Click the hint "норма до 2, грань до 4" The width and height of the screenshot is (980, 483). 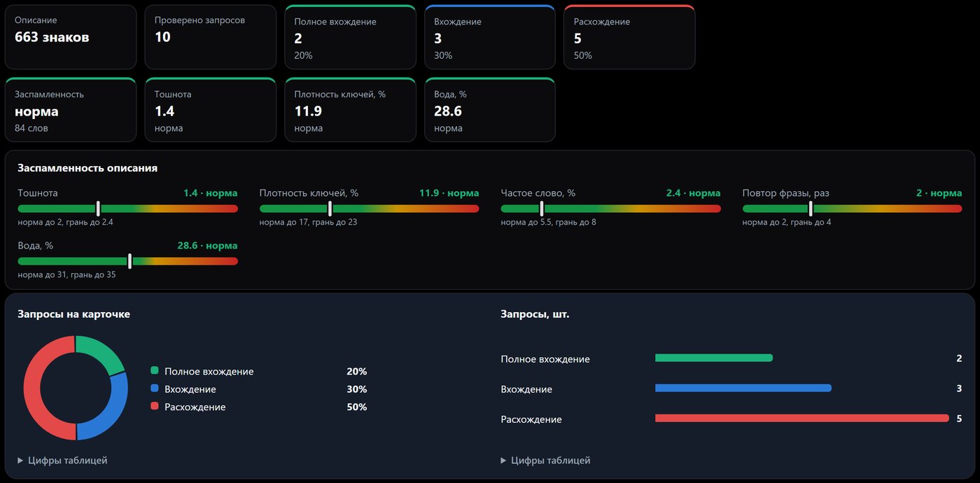[787, 223]
